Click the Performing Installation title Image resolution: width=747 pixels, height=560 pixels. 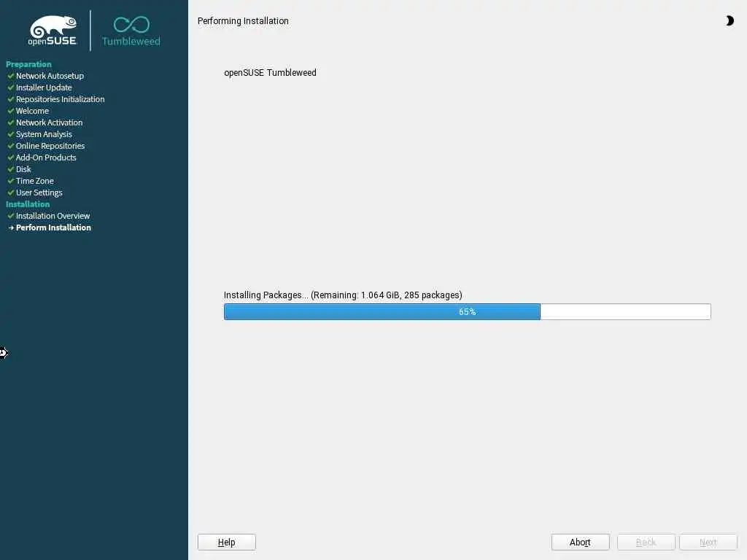coord(243,21)
